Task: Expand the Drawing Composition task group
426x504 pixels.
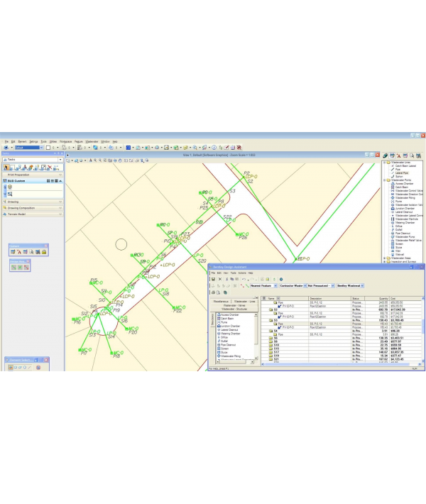Action: [60, 208]
